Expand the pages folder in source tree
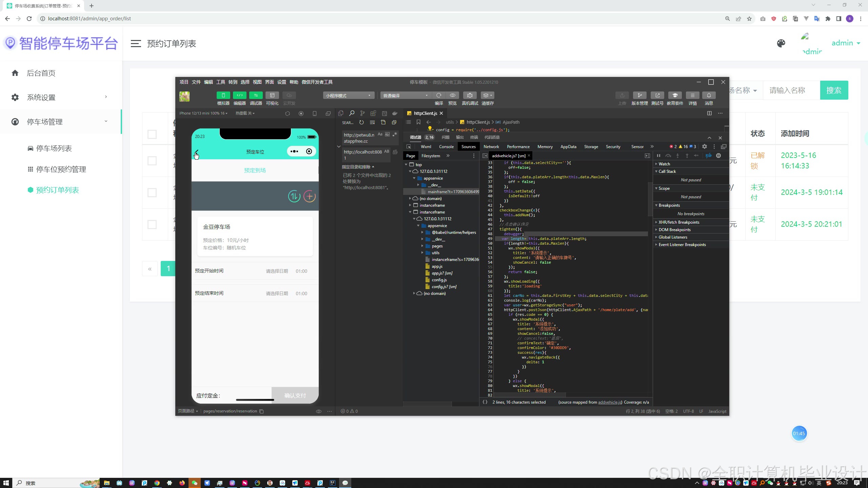868x488 pixels. pyautogui.click(x=437, y=246)
